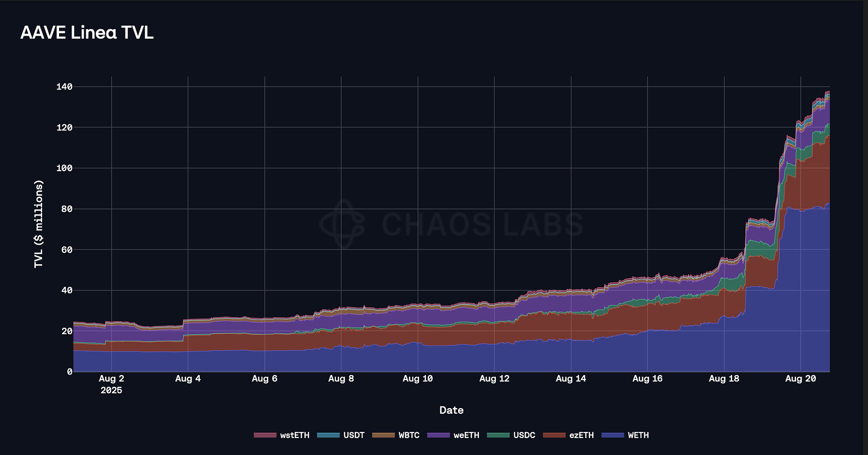This screenshot has width=868, height=455.
Task: Click the Aug 12 x-axis label
Action: coord(494,379)
